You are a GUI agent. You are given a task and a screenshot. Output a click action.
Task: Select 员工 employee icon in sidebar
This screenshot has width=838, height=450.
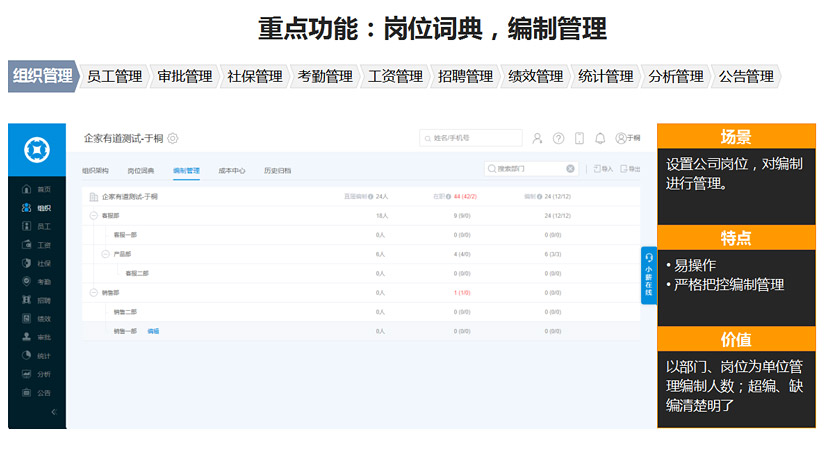26,226
